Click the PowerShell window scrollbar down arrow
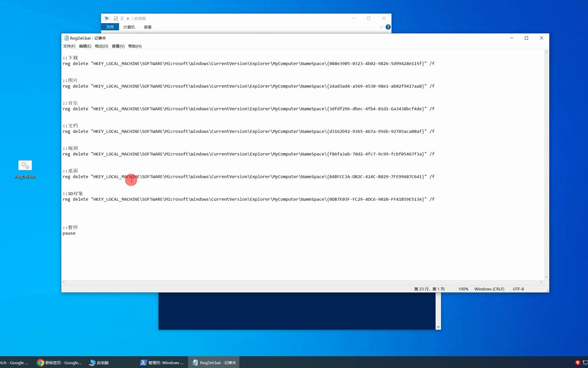 tap(438, 327)
